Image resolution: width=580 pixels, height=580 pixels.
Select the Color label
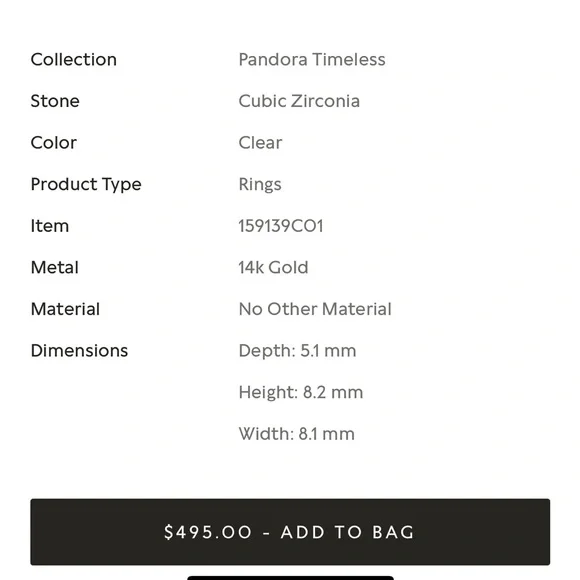(54, 143)
